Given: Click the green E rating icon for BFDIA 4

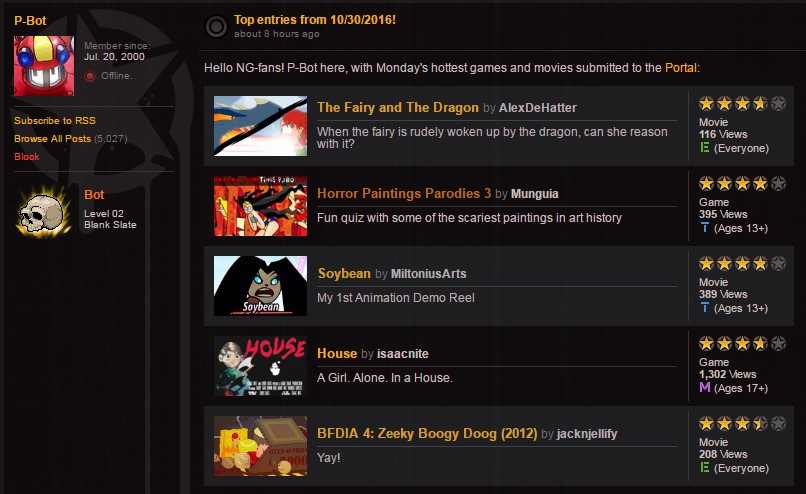Looking at the screenshot, I should 705,468.
